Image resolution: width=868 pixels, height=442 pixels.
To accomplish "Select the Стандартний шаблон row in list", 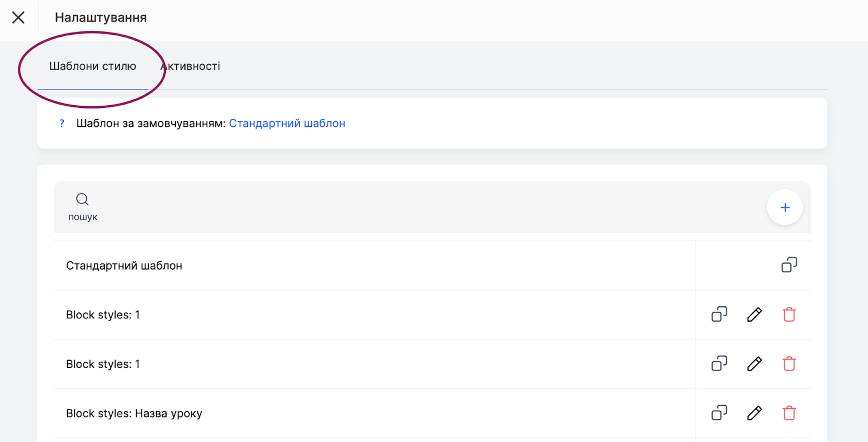I will (x=124, y=266).
